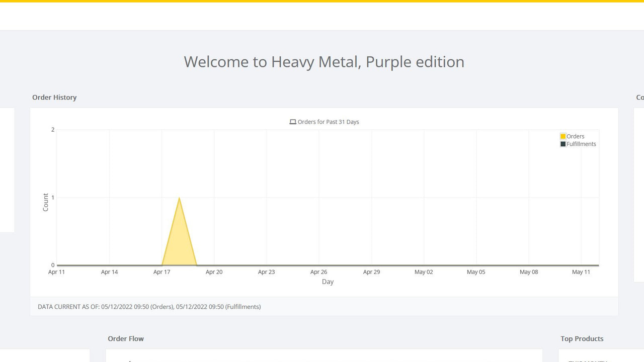Click the 'Top Products' section heading

(x=582, y=338)
